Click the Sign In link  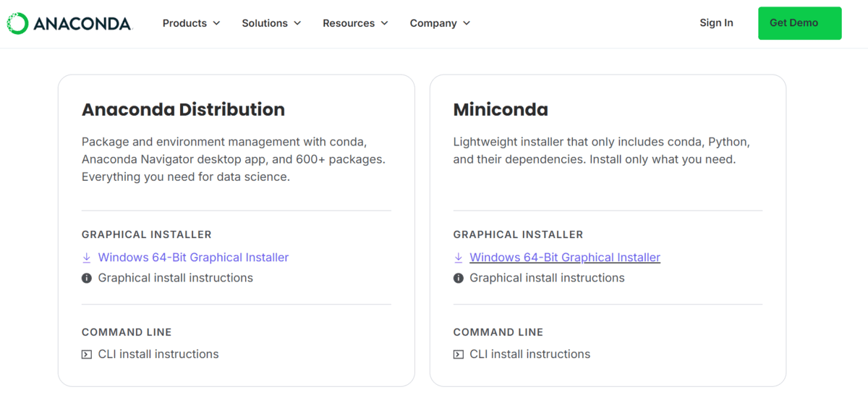(716, 23)
